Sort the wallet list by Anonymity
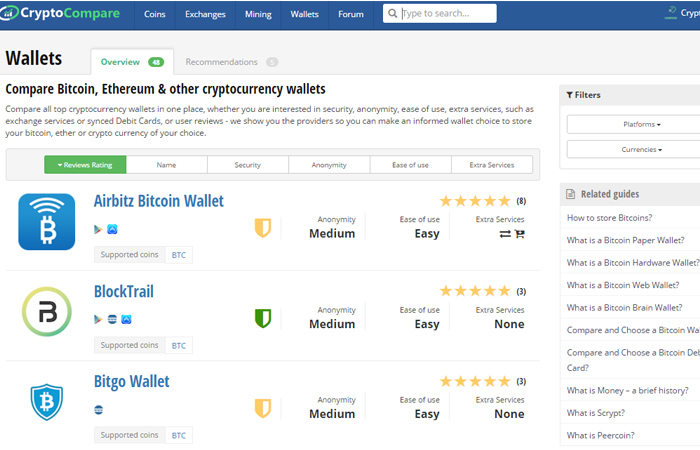This screenshot has width=700, height=450. pyautogui.click(x=329, y=165)
